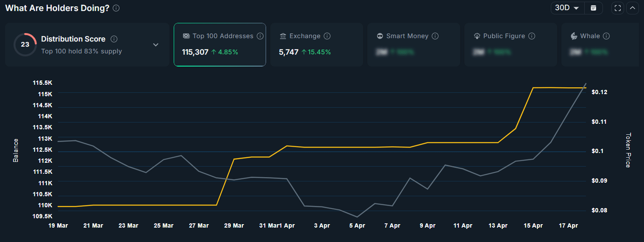Select the Public Figure tab
The image size is (644, 242).
click(511, 45)
